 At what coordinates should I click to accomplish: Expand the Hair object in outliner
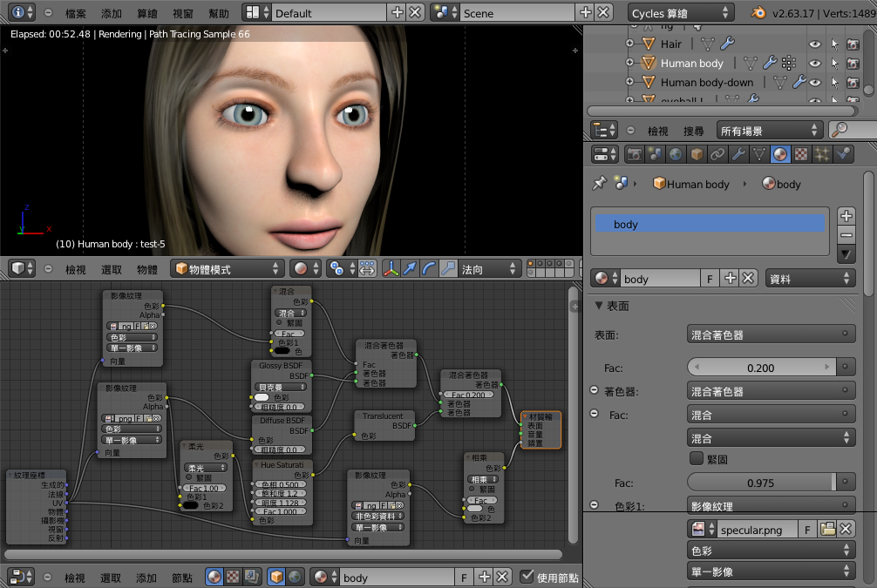click(x=629, y=43)
